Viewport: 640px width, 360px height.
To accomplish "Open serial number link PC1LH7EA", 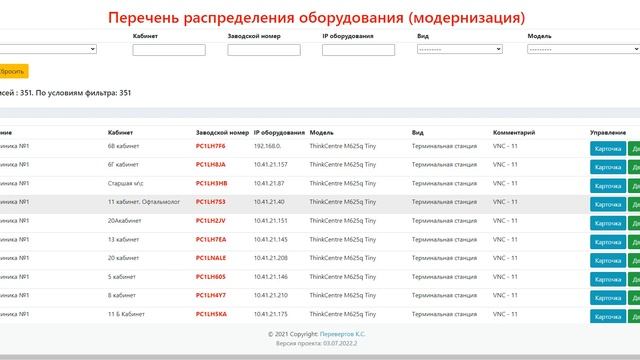I will pyautogui.click(x=211, y=239).
